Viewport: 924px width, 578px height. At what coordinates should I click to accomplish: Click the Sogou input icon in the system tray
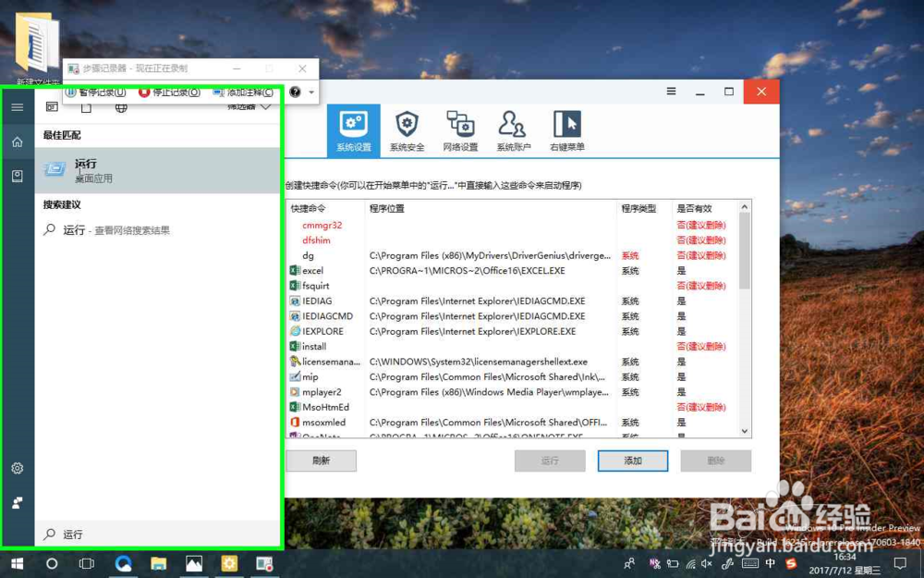tap(791, 564)
